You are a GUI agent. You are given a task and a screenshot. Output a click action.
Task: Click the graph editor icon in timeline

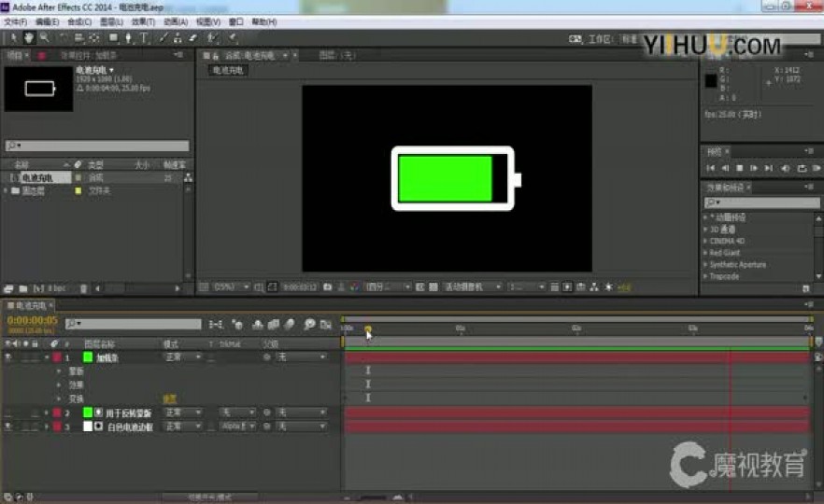pyautogui.click(x=326, y=325)
